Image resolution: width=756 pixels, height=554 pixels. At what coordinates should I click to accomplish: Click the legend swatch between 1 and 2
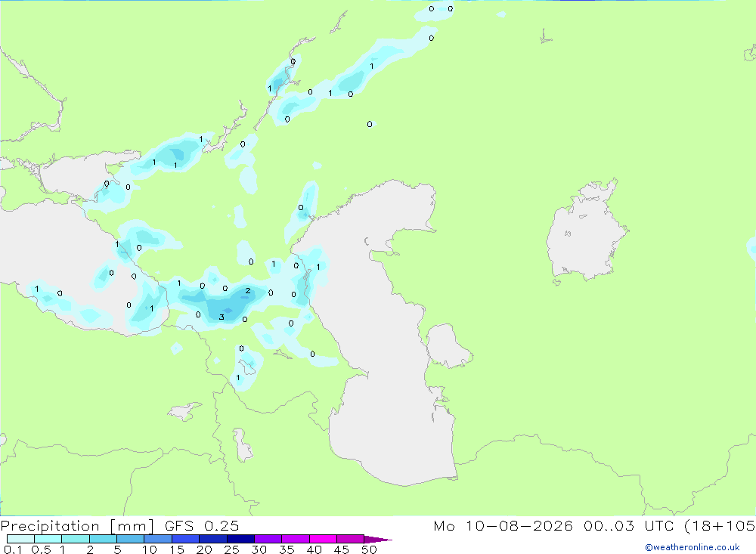tap(76, 539)
